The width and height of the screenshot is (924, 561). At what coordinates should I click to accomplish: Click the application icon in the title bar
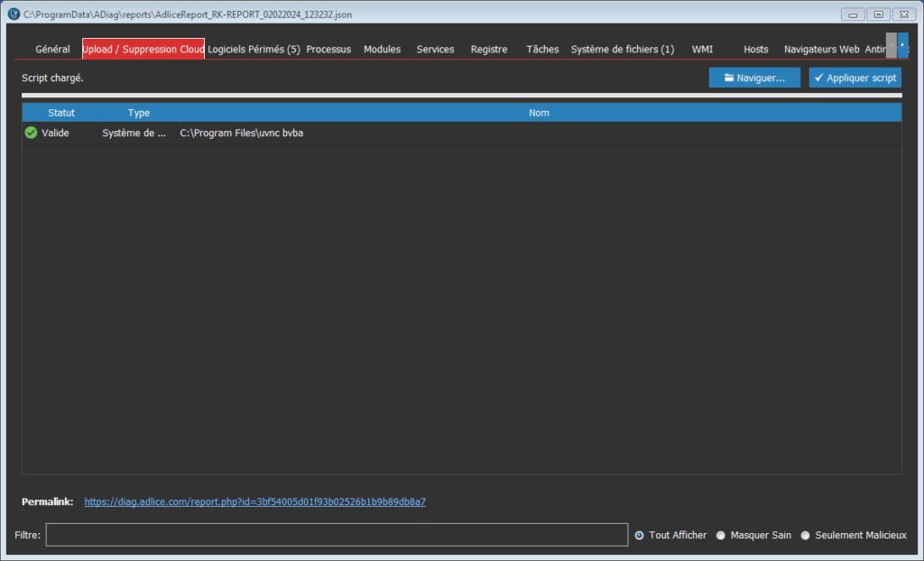pyautogui.click(x=13, y=14)
